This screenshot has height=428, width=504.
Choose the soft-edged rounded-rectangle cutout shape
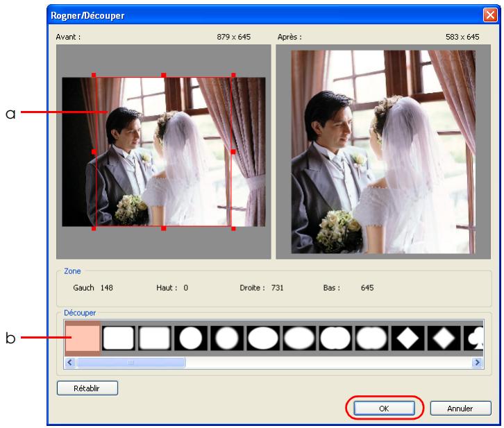155,338
